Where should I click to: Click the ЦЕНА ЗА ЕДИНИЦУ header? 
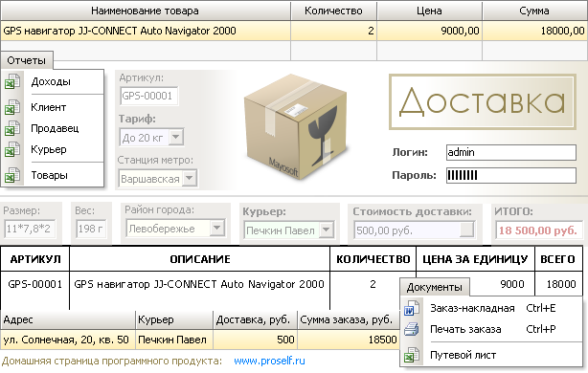475,259
